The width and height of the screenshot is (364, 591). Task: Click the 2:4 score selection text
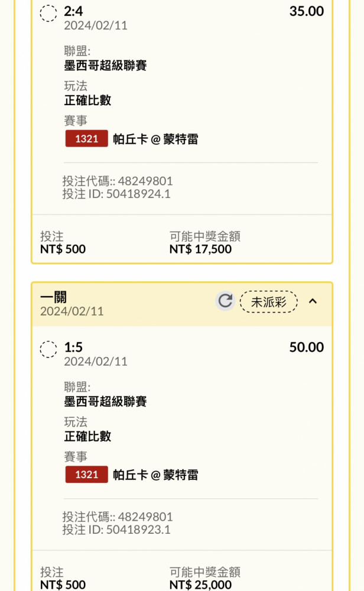(x=73, y=11)
